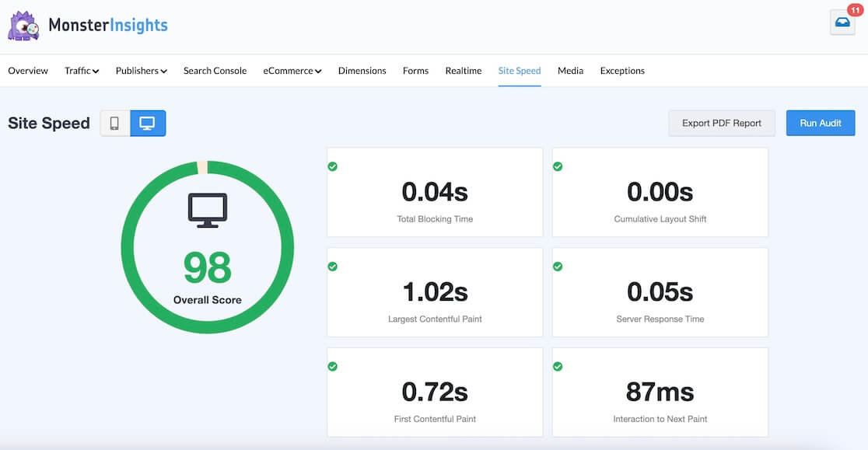868x450 pixels.
Task: Toggle the checkmark on First Contentful Paint card
Action: (x=333, y=365)
